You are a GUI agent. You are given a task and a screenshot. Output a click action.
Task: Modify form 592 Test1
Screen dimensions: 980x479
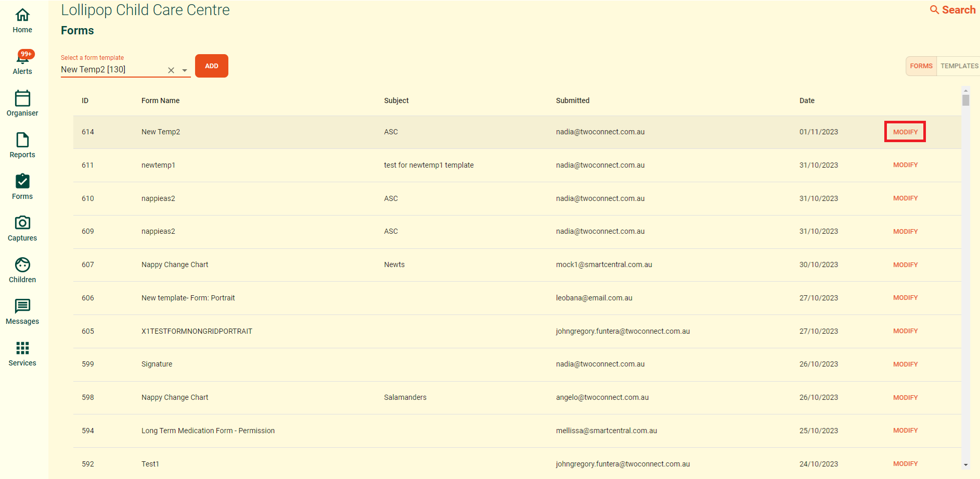tap(905, 464)
